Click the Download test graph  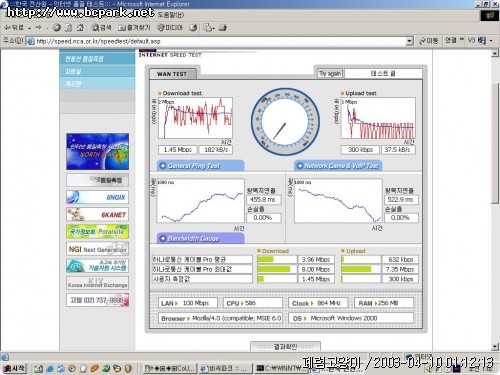195,118
